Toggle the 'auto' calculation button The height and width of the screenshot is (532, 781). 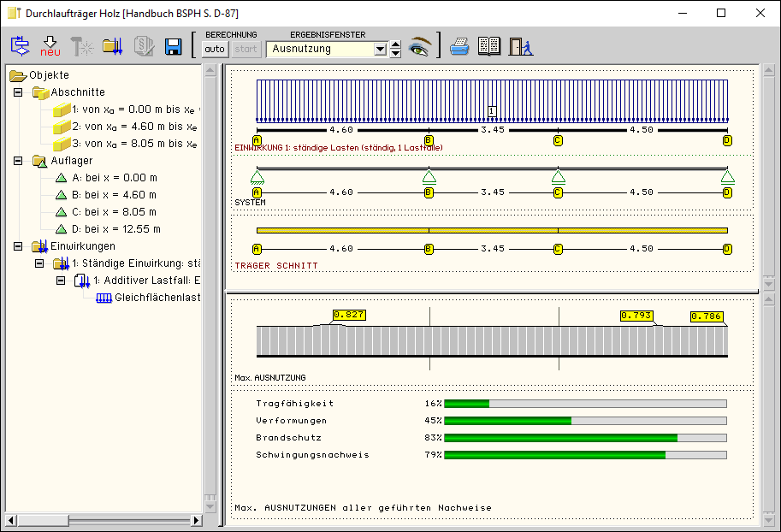click(x=215, y=49)
